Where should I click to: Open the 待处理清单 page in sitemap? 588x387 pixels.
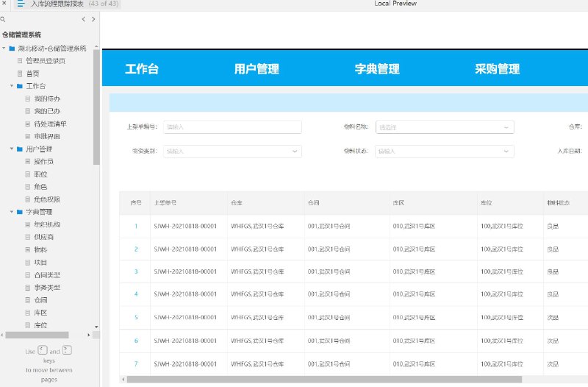(50, 124)
